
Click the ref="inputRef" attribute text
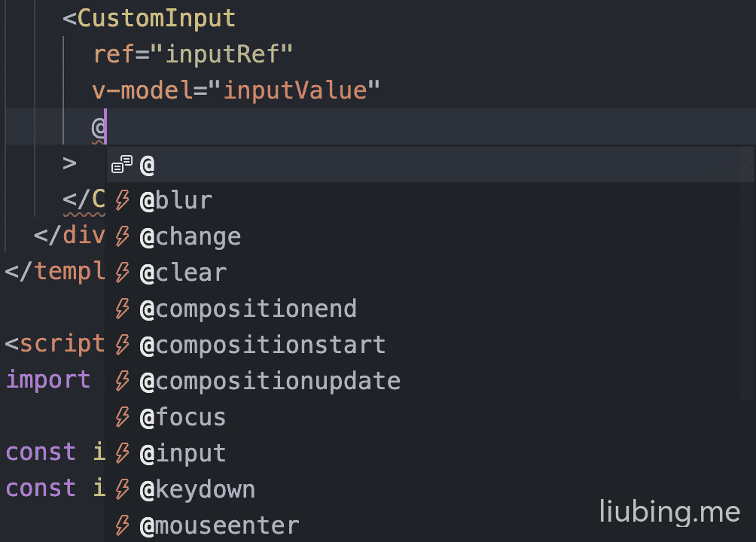tap(193, 54)
